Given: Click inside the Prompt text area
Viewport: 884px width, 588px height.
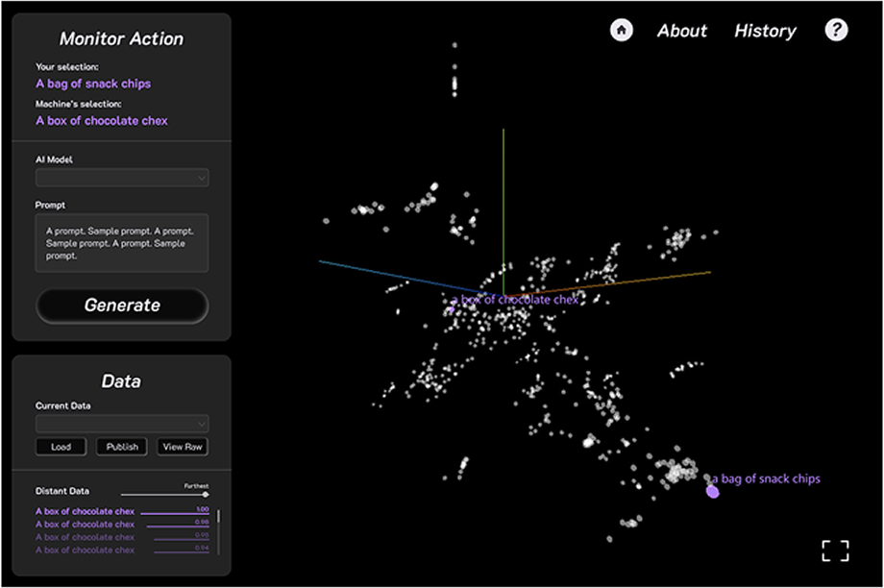Looking at the screenshot, I should click(x=122, y=243).
